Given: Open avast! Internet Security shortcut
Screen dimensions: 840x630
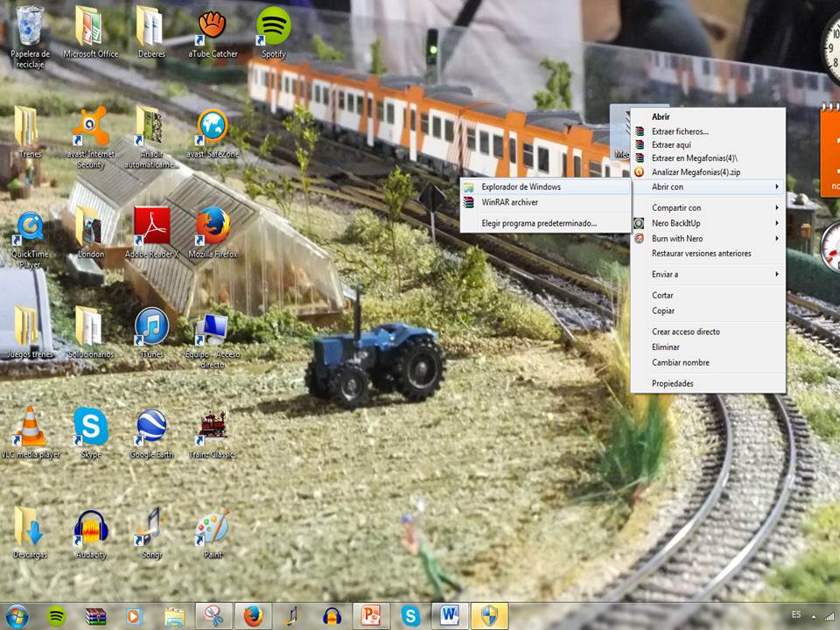Looking at the screenshot, I should 90,137.
